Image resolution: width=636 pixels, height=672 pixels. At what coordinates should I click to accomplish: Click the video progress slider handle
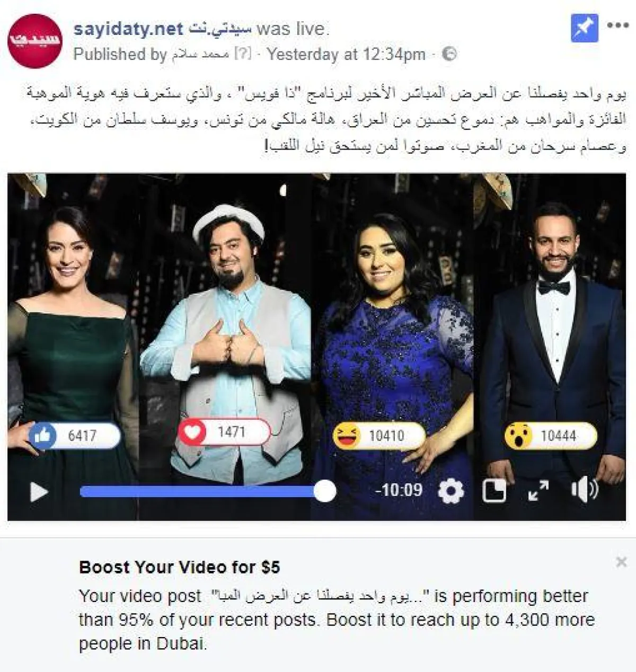coord(324,491)
